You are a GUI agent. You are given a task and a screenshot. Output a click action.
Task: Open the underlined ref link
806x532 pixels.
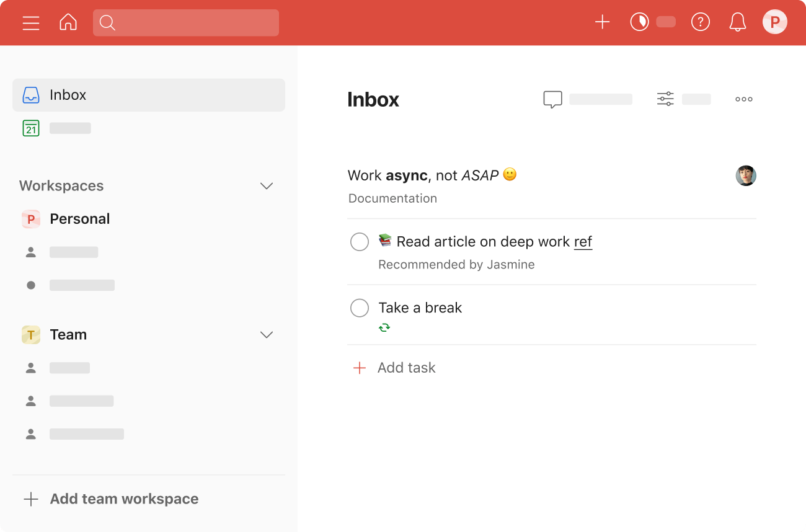click(x=583, y=242)
